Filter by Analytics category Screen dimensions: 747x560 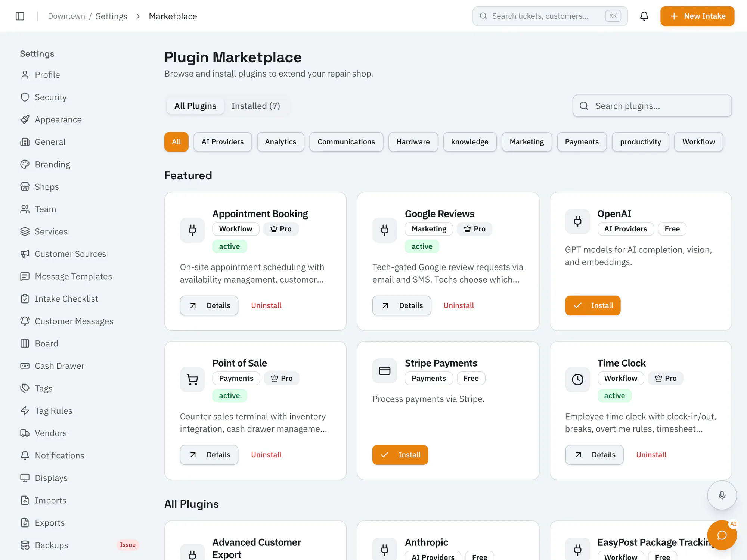[x=280, y=142]
